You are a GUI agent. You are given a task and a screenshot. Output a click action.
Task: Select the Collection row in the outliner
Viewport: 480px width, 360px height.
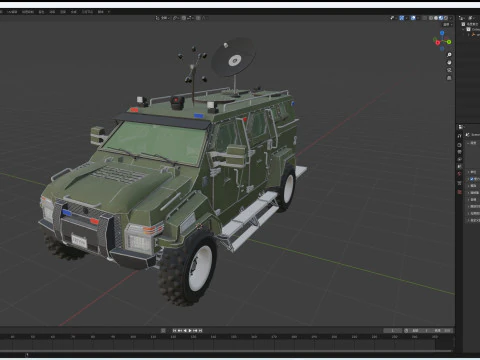[x=472, y=29]
